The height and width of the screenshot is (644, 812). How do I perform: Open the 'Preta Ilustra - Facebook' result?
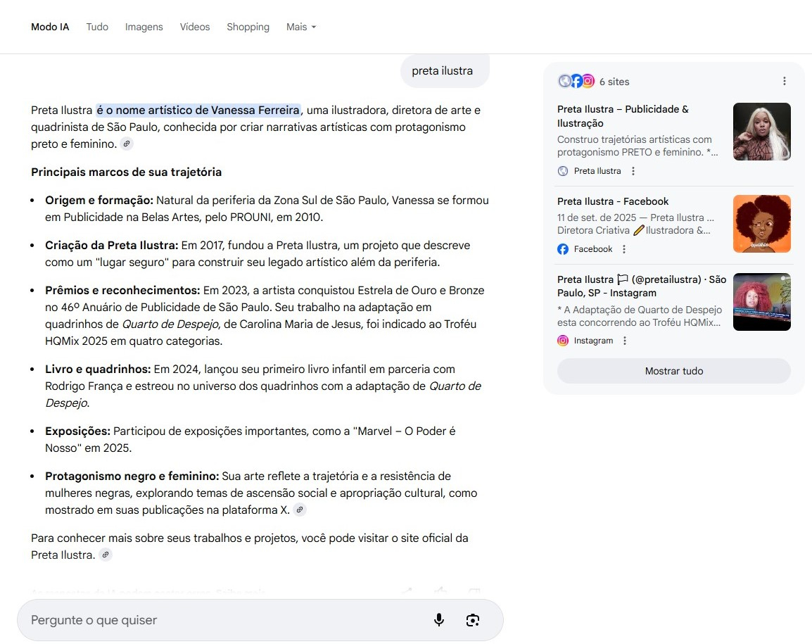tap(613, 201)
